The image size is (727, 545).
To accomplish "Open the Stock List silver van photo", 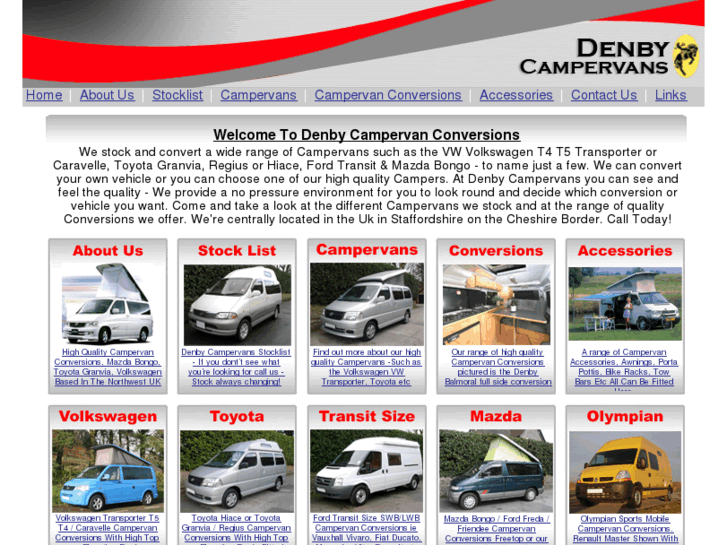I will 237,305.
